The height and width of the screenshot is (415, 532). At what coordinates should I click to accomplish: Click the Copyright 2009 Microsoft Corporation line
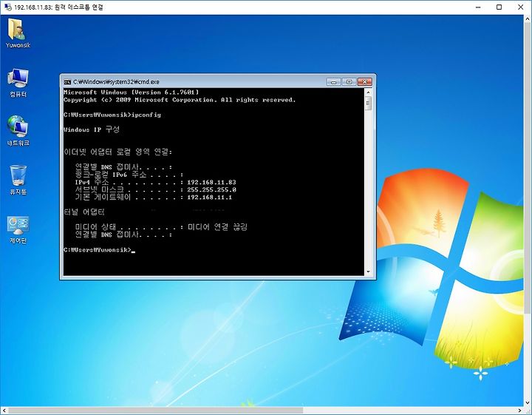180,100
